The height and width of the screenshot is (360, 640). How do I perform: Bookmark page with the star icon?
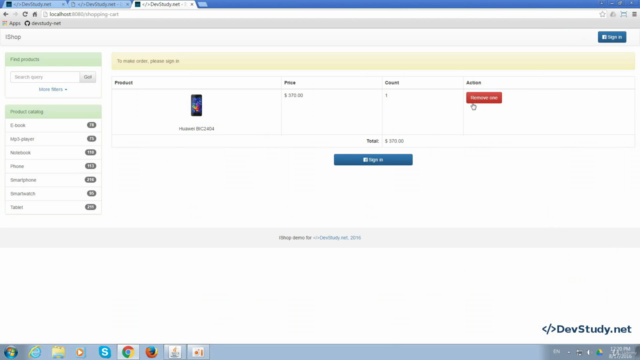pyautogui.click(x=602, y=14)
